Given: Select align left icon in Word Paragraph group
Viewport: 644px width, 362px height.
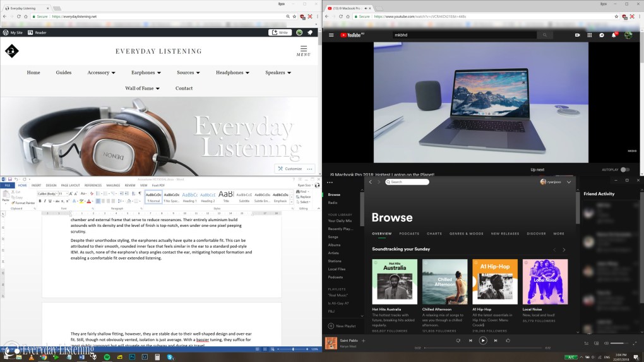Looking at the screenshot, I should (x=98, y=201).
